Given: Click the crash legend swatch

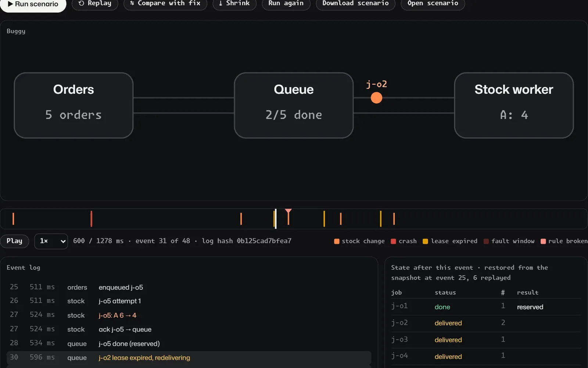Looking at the screenshot, I should pyautogui.click(x=393, y=241).
